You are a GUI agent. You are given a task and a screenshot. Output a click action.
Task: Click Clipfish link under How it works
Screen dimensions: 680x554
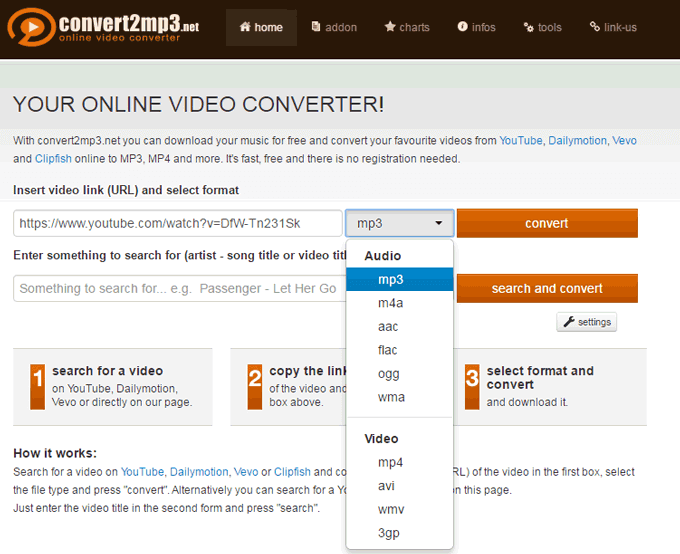click(292, 472)
